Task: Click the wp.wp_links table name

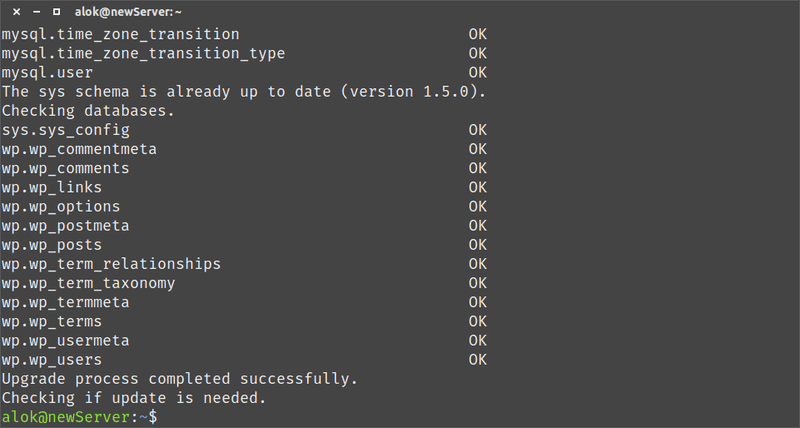Action: point(51,187)
